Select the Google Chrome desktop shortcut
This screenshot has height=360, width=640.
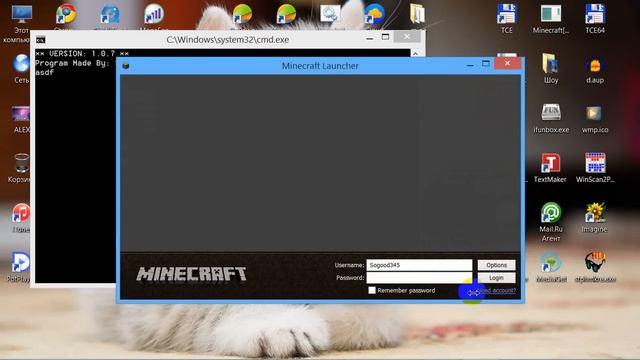[66, 15]
